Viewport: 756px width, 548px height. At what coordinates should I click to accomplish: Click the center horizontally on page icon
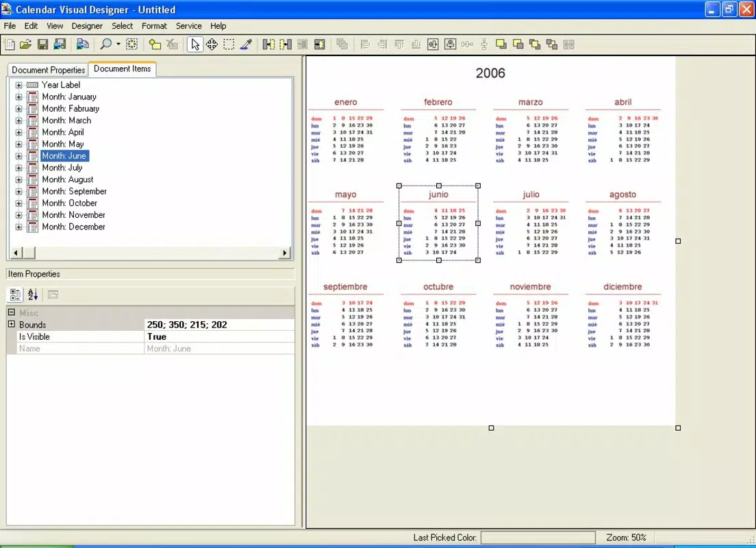tap(433, 45)
